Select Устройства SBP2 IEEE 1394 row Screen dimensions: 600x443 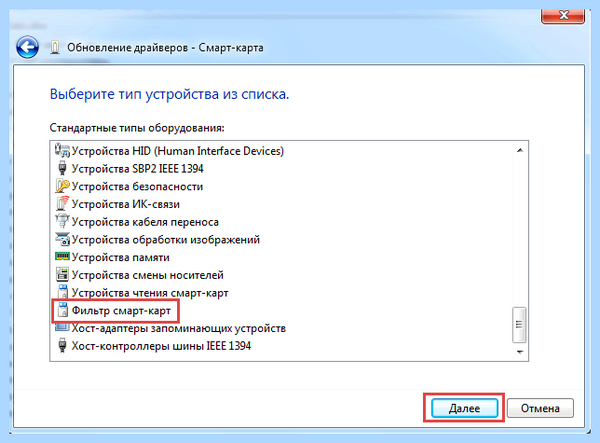coord(137,169)
